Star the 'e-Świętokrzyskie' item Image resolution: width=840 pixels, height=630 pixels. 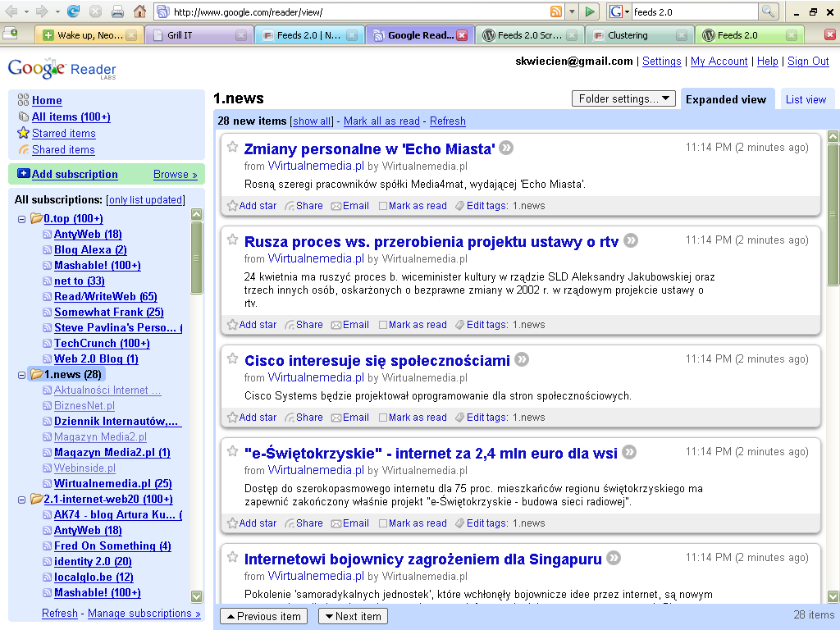[x=232, y=451]
